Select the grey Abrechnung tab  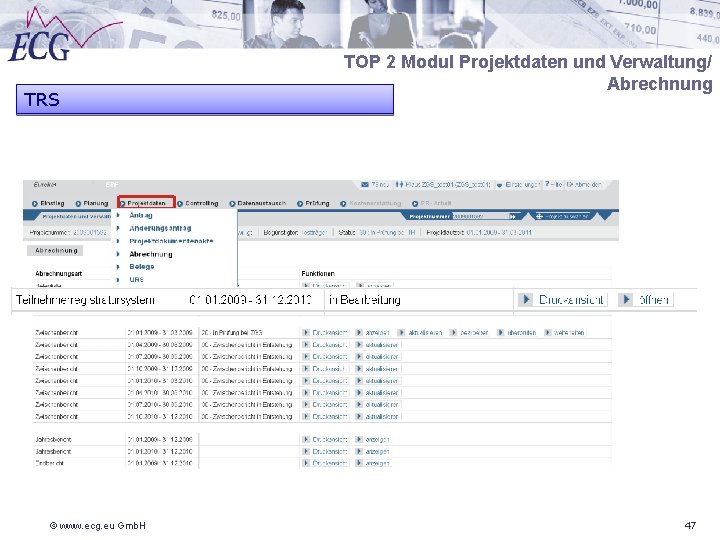pos(56,251)
